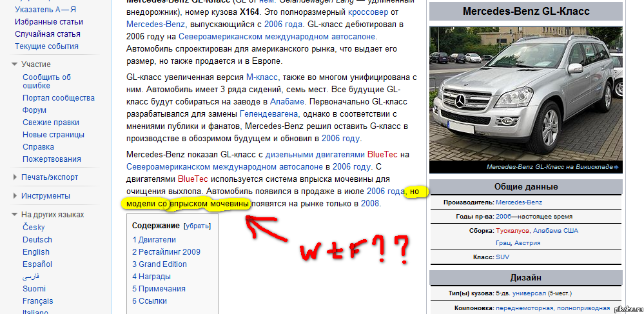The height and width of the screenshot is (314, 644).
Task: Open 2006 link in Годы пр-ва row
Action: coord(503,216)
